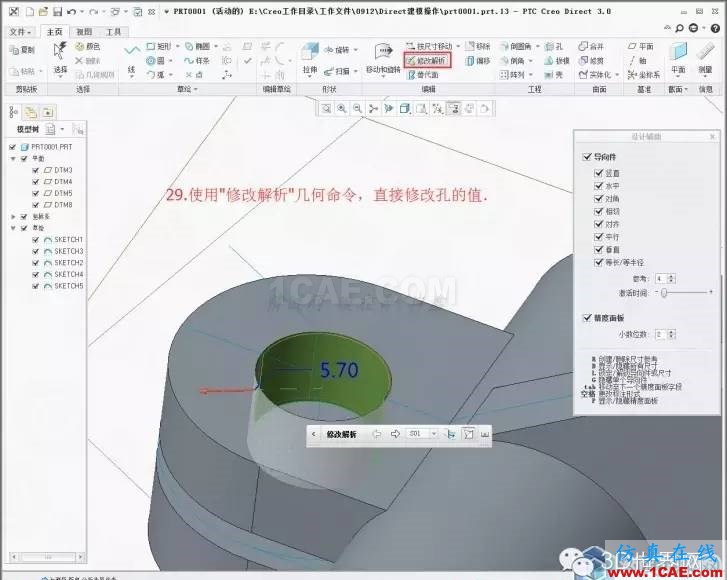Uncheck the SKETCH5 visibility checkbox
The width and height of the screenshot is (727, 580).
pyautogui.click(x=36, y=286)
